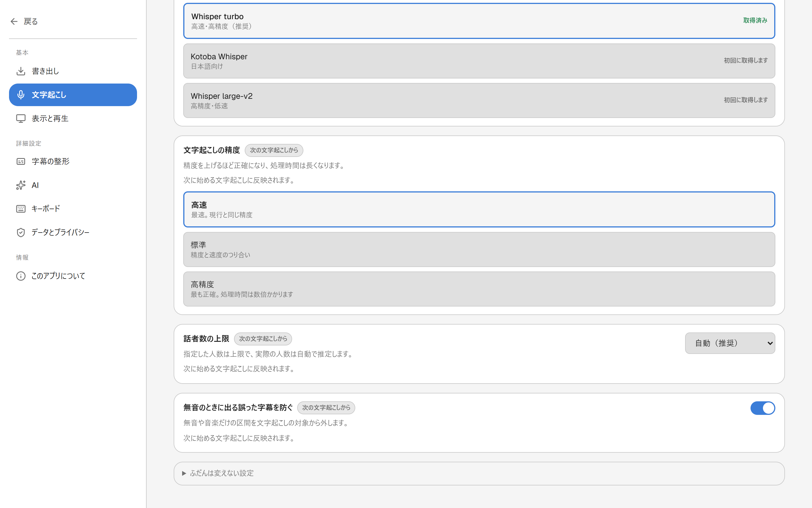Click the 話者数の上限 heading
Viewport: 812px width, 508px height.
(206, 339)
